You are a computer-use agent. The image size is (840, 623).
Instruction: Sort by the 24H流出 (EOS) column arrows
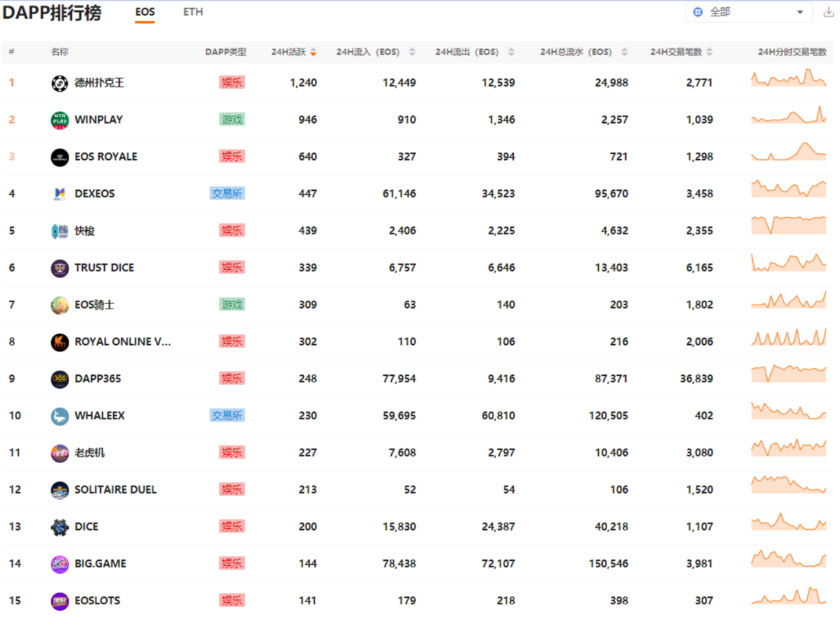[x=511, y=52]
